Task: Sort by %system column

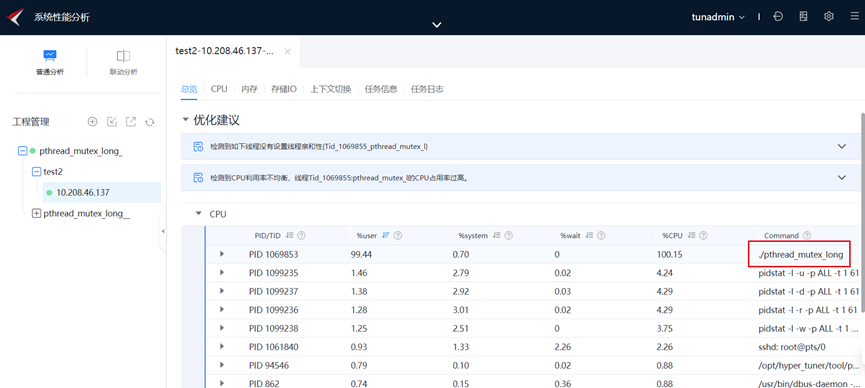Action: [x=496, y=236]
